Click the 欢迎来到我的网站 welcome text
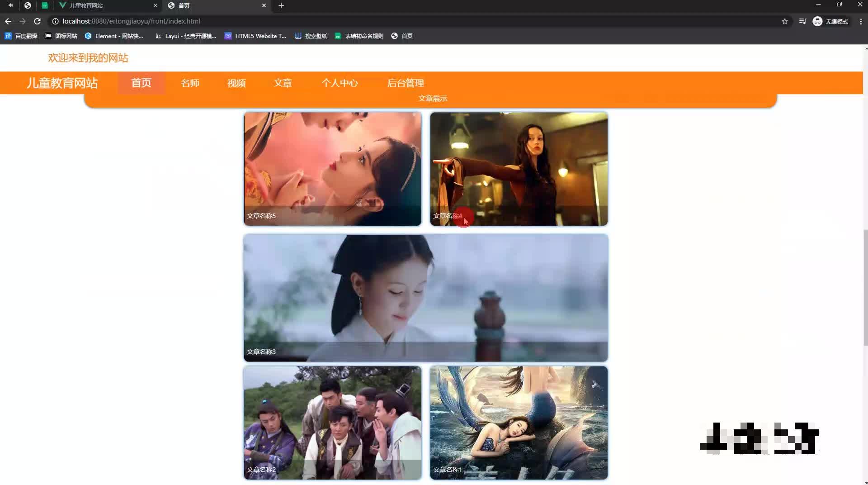868x485 pixels. click(x=88, y=58)
